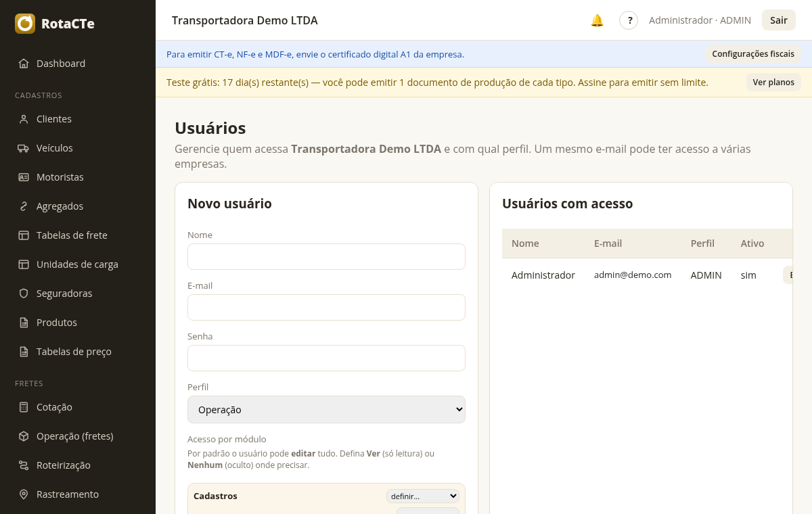Click the notification bell icon

pos(597,20)
